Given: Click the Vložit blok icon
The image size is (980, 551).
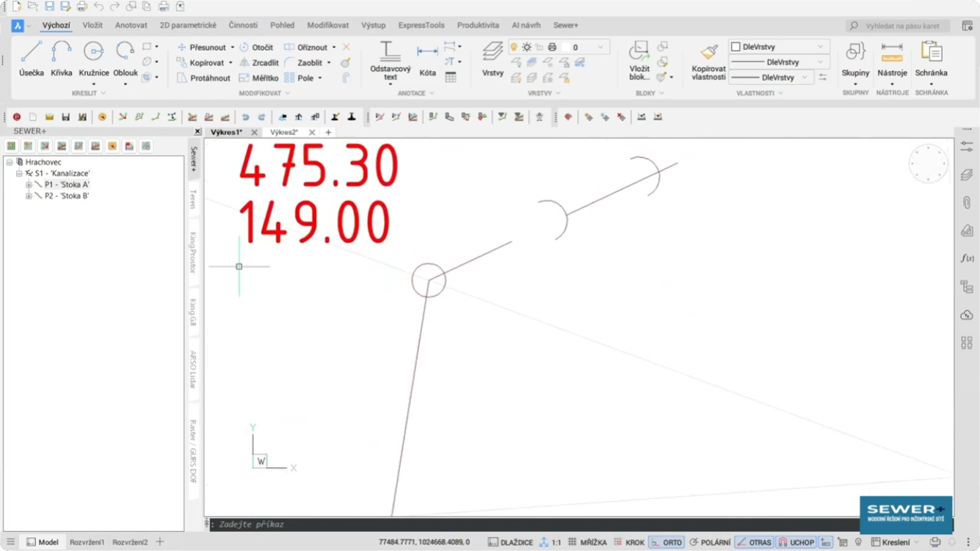Looking at the screenshot, I should point(639,59).
